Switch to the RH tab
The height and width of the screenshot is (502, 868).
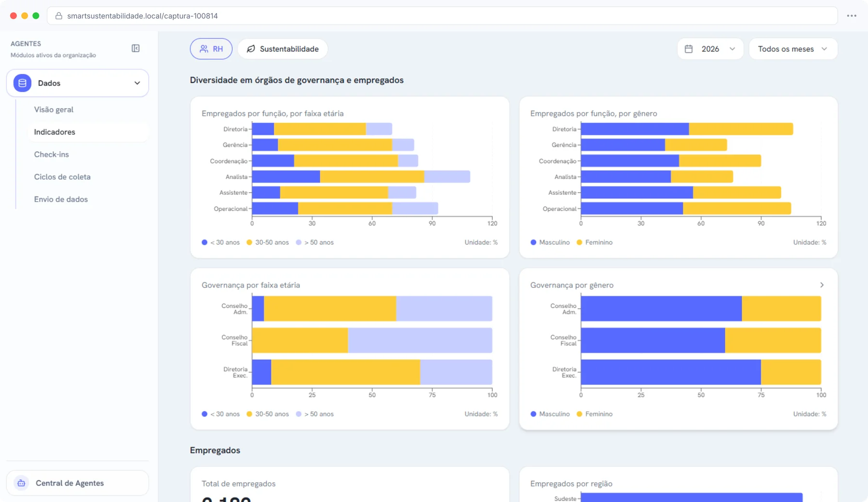coord(211,49)
